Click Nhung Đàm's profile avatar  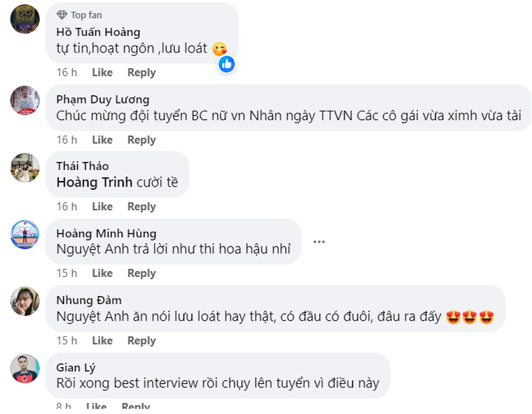pos(24,300)
